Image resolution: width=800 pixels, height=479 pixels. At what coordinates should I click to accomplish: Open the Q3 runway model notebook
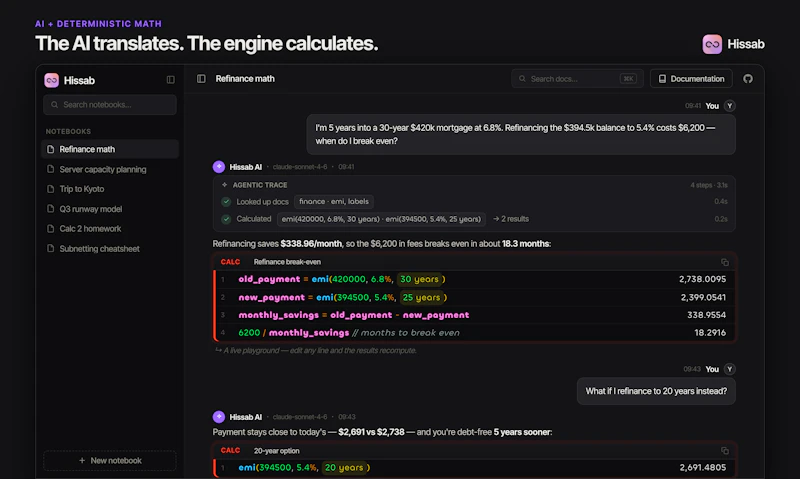110,209
